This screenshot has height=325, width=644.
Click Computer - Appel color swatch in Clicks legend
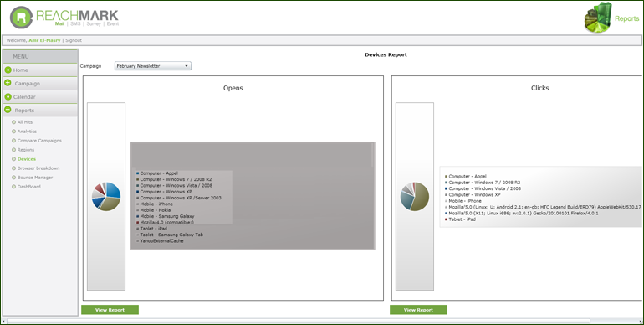pos(446,176)
